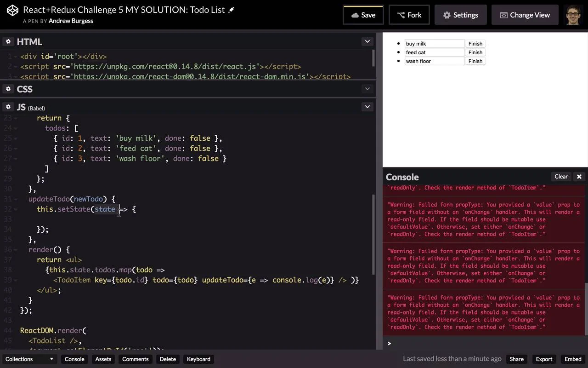Open the Embed option

click(x=573, y=359)
